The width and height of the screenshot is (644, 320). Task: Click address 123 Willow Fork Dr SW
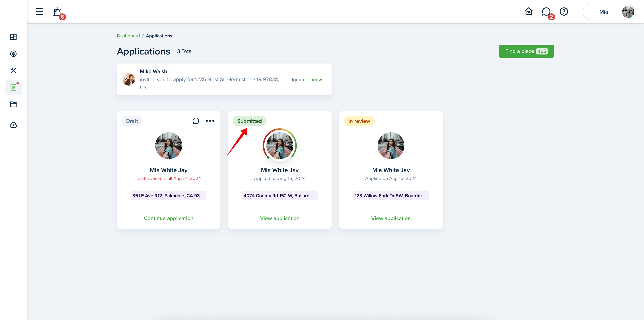(390, 196)
